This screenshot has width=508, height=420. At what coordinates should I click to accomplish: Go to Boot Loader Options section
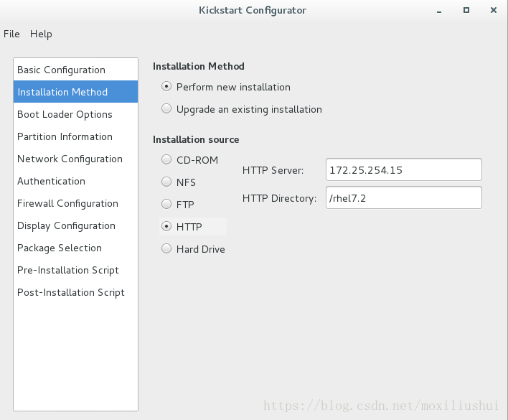click(x=75, y=114)
